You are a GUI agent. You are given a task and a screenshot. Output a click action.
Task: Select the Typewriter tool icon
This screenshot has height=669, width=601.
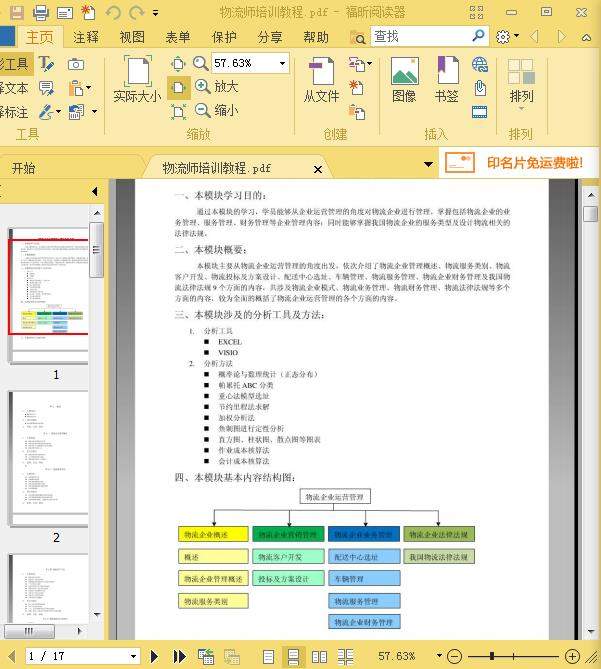coord(46,64)
